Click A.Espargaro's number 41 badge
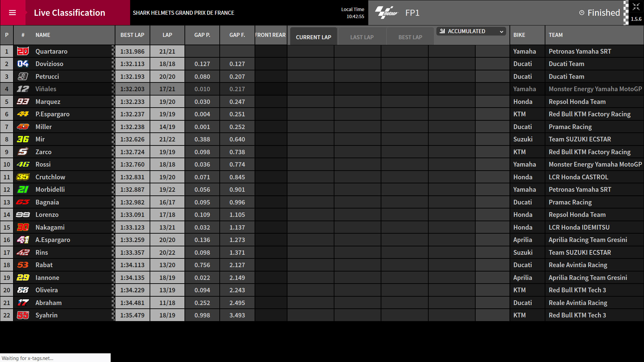 (23, 240)
